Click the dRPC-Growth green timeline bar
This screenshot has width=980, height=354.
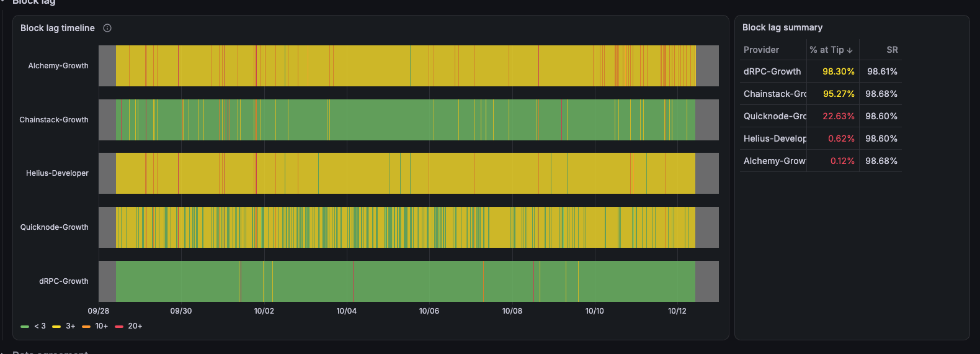click(x=406, y=281)
